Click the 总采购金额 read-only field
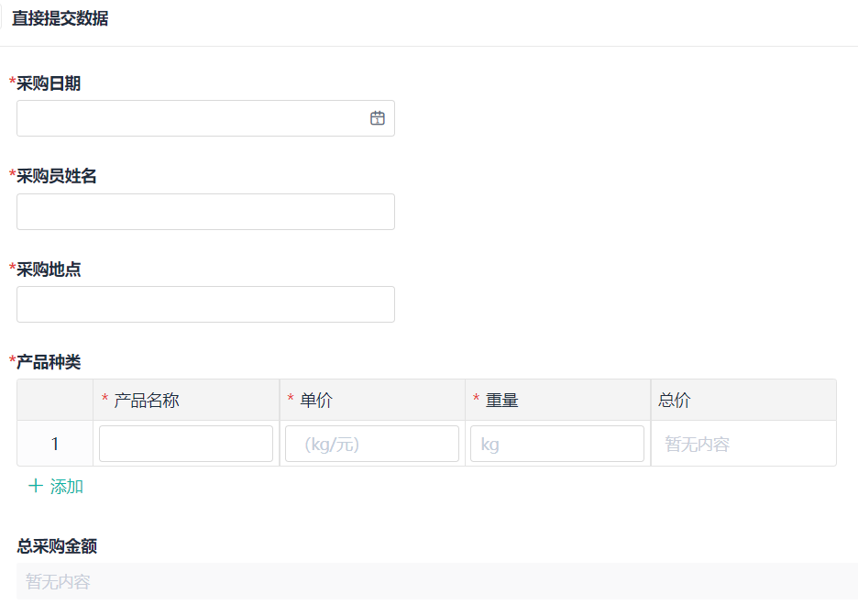The image size is (858, 616). [436, 581]
